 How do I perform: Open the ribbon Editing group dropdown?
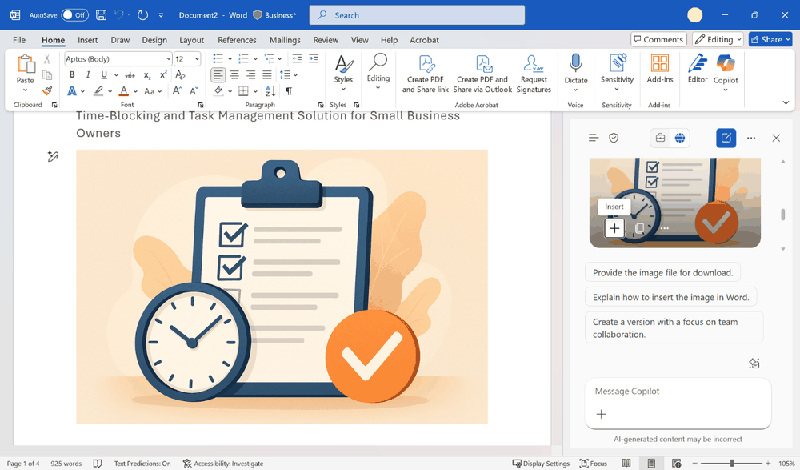click(378, 71)
